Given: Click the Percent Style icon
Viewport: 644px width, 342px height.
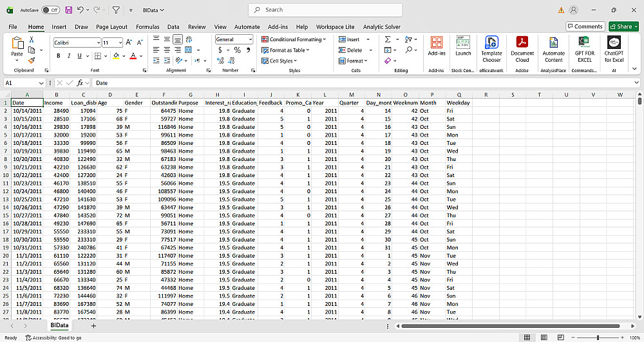Looking at the screenshot, I should tap(237, 50).
